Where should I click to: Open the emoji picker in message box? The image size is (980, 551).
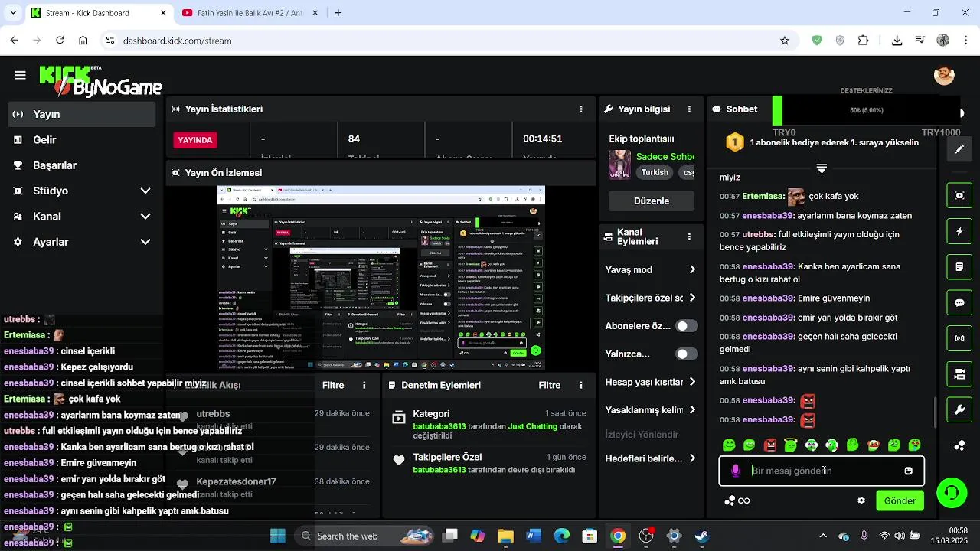click(x=909, y=471)
